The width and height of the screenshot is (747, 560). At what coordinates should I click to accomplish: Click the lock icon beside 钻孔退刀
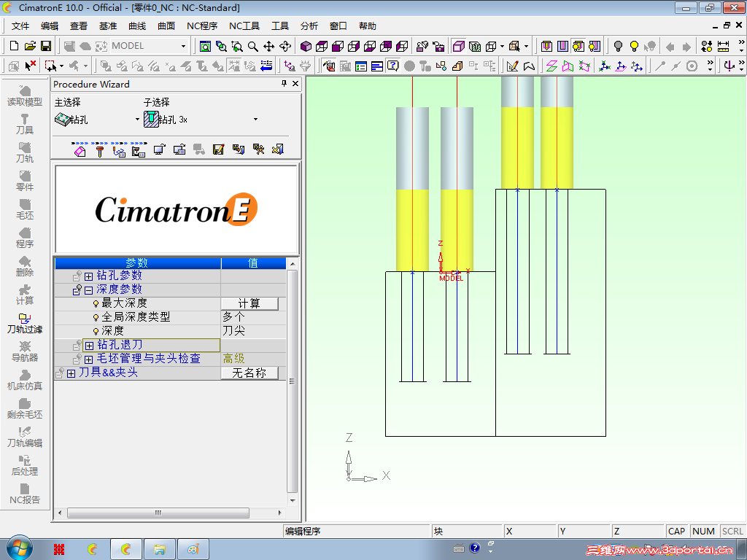[77, 345]
